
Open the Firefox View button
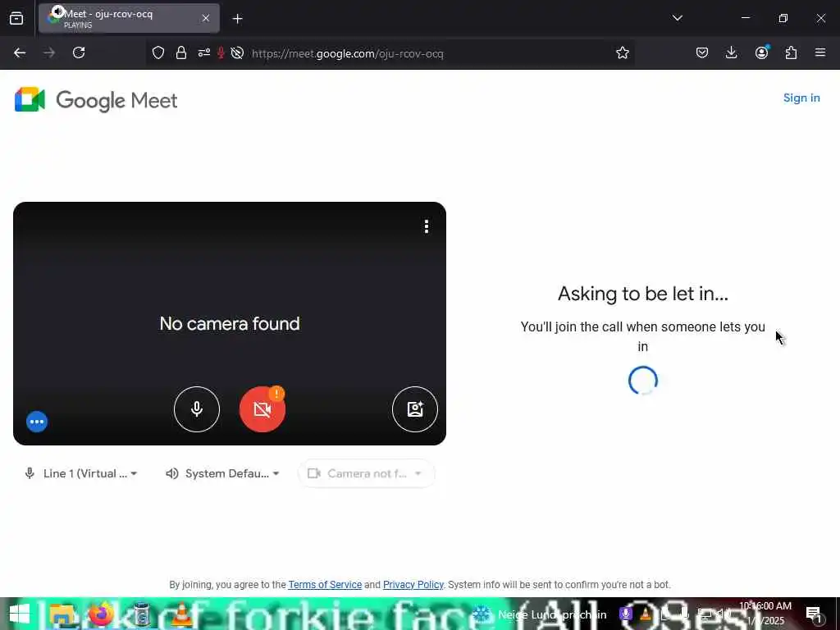tap(16, 18)
